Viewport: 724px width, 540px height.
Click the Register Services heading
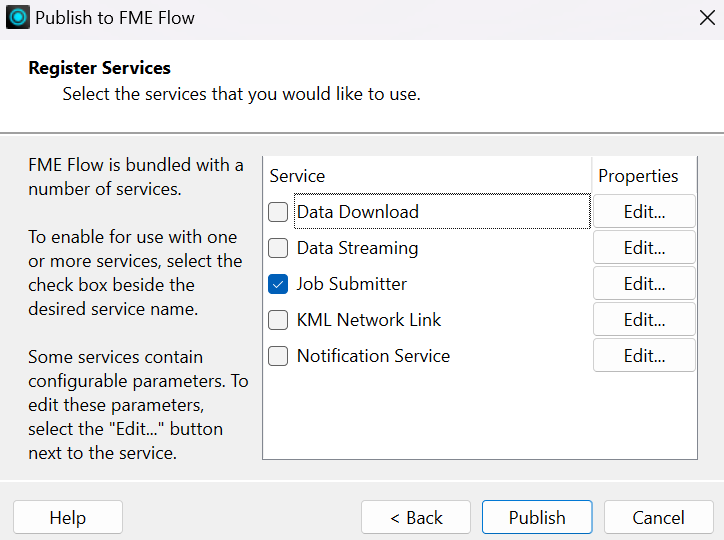pyautogui.click(x=100, y=68)
